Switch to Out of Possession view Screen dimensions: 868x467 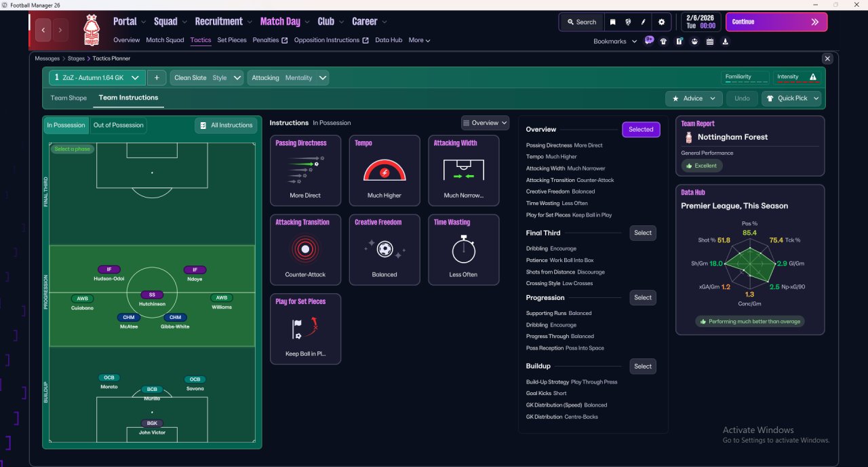click(x=119, y=125)
